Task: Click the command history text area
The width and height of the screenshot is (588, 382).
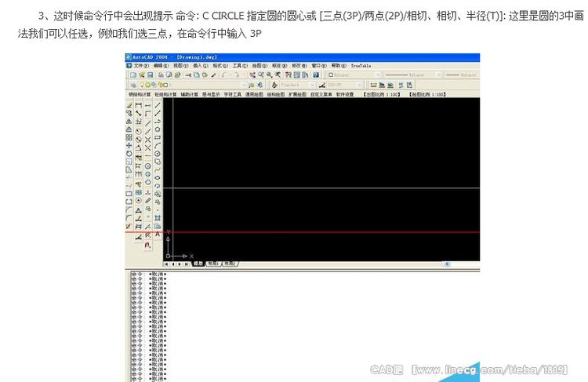Action: pos(303,326)
